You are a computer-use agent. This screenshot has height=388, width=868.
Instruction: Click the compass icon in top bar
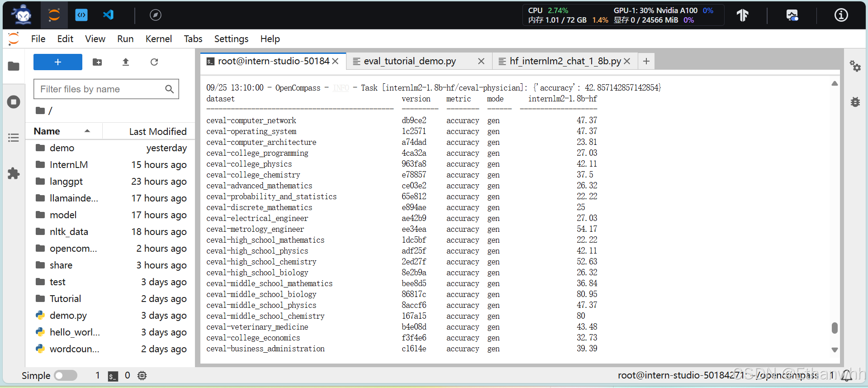156,15
